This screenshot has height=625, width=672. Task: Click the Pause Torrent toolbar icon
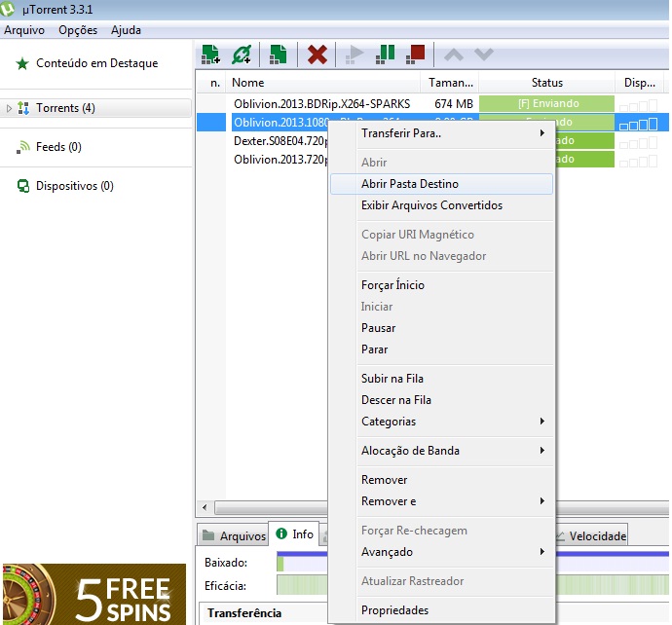[385, 55]
